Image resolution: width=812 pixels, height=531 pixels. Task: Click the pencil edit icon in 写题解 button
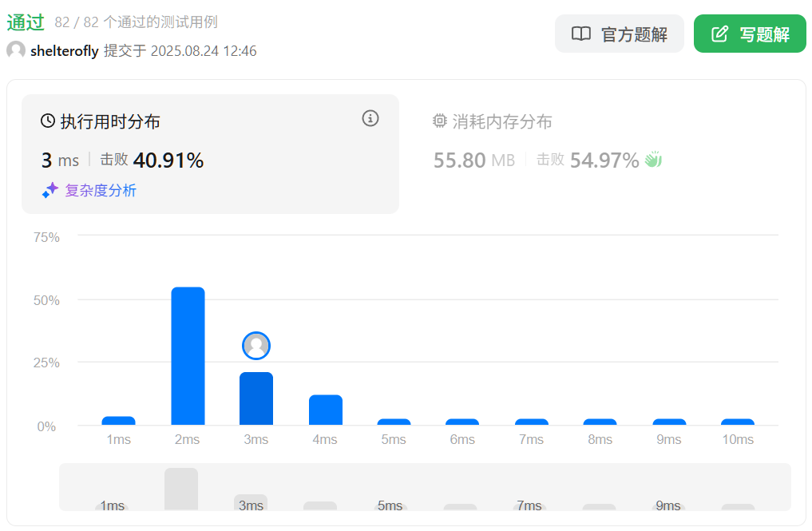tap(720, 34)
